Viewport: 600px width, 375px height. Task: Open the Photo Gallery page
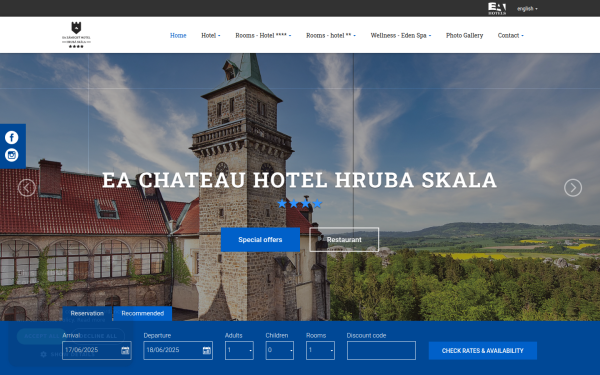[464, 35]
